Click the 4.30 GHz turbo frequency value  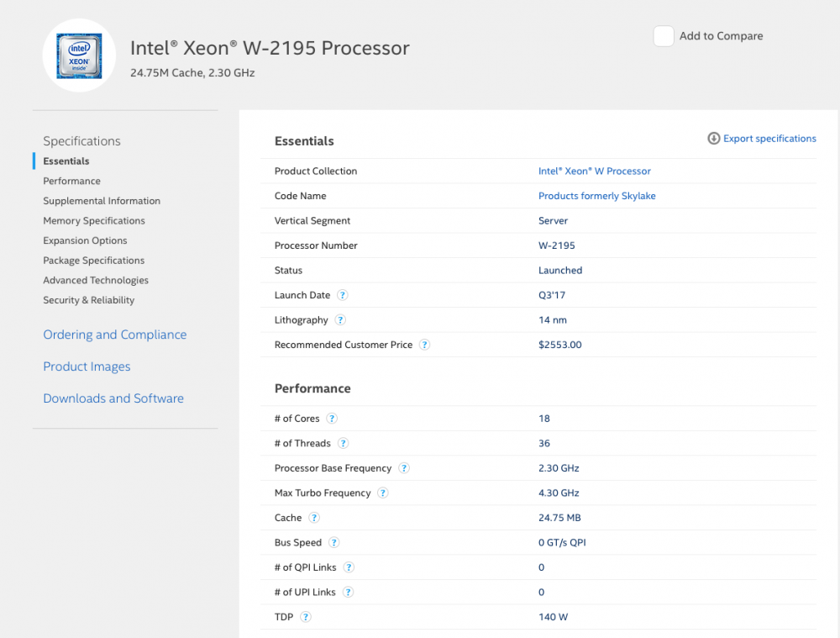[x=559, y=493]
